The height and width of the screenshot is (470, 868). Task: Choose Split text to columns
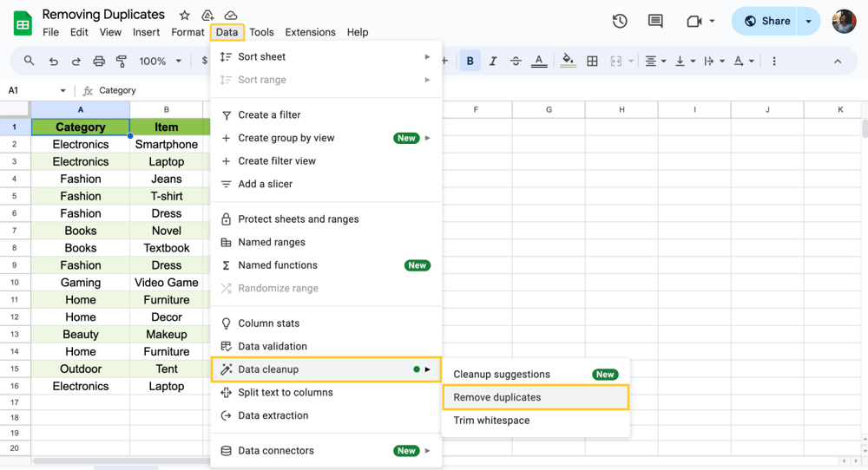click(x=286, y=392)
